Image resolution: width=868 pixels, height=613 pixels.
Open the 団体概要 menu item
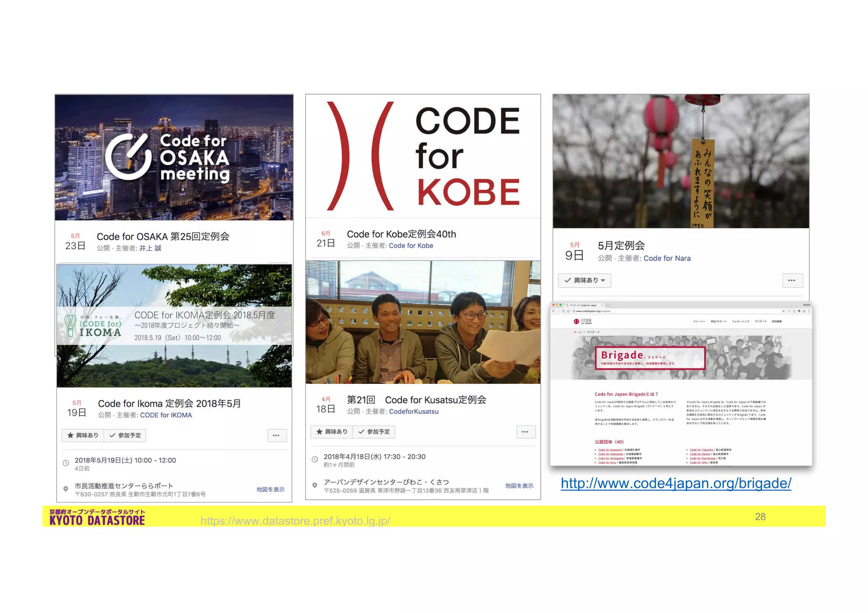[x=777, y=322]
